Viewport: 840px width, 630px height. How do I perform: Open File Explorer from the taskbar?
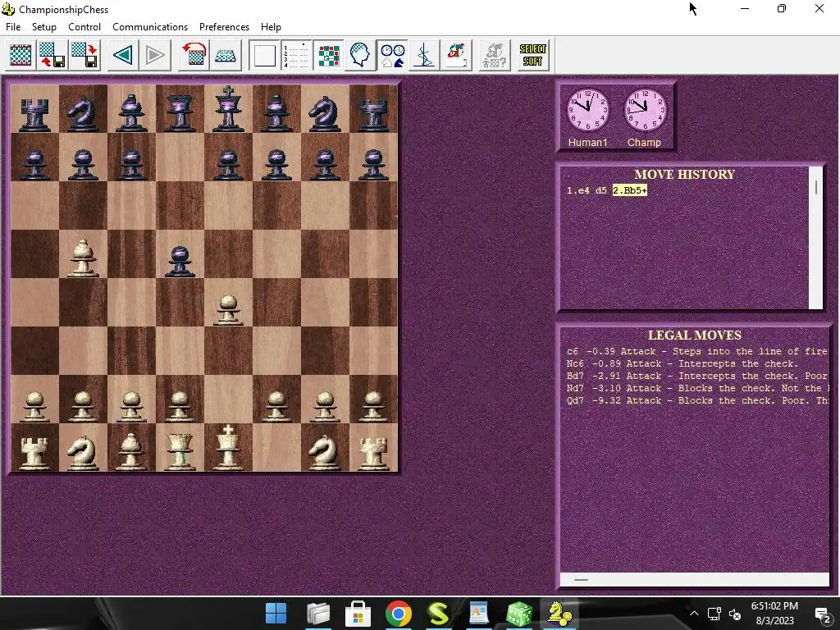tap(318, 614)
